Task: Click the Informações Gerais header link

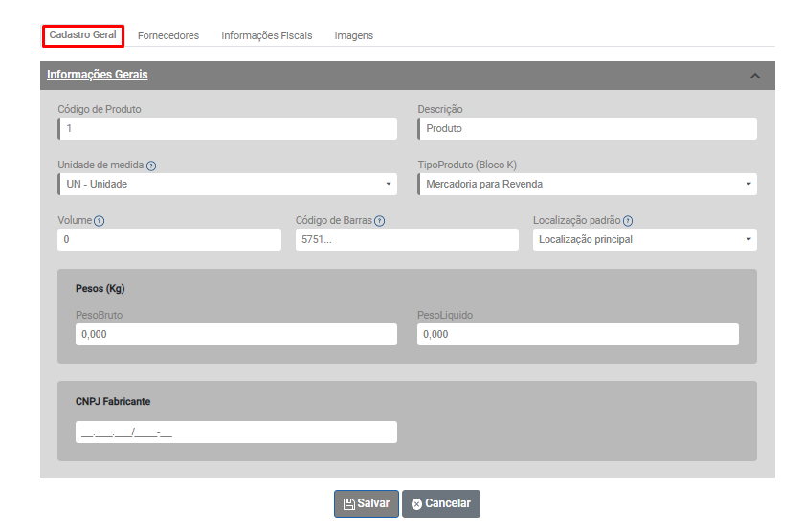Action: tap(98, 75)
